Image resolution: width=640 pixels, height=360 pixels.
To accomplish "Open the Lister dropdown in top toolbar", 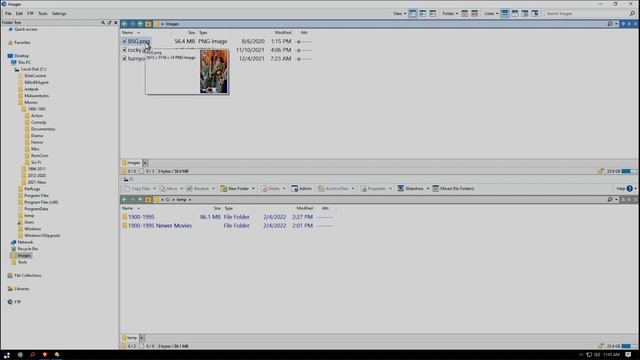I will coord(491,13).
